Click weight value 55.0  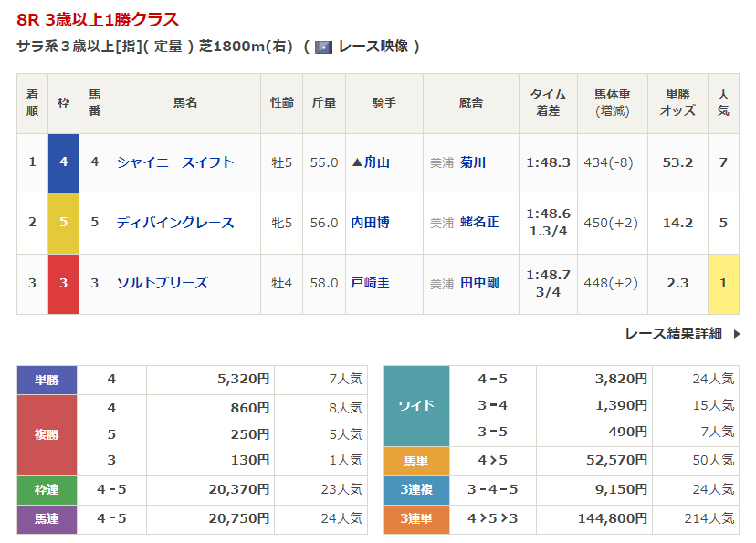(324, 162)
